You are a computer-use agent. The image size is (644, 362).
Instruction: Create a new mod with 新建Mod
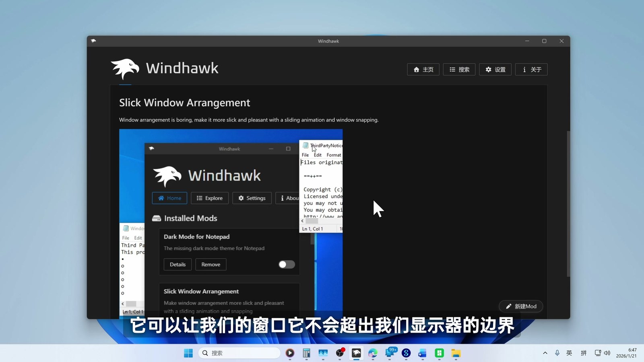click(x=521, y=306)
